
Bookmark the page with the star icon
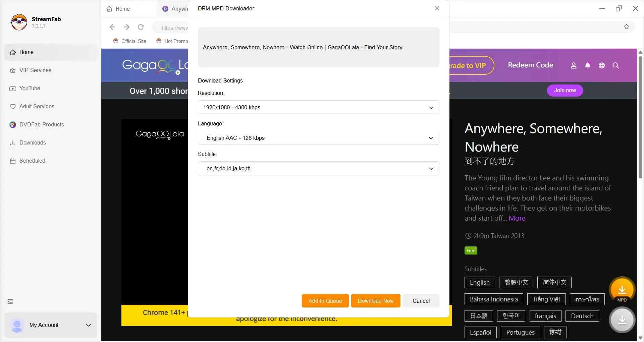pyautogui.click(x=627, y=27)
